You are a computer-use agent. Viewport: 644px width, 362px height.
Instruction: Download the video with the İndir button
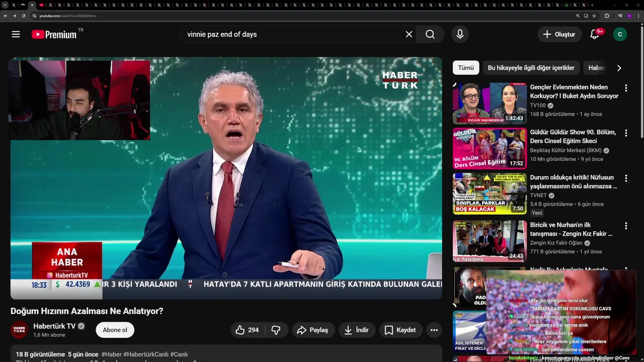pyautogui.click(x=356, y=330)
